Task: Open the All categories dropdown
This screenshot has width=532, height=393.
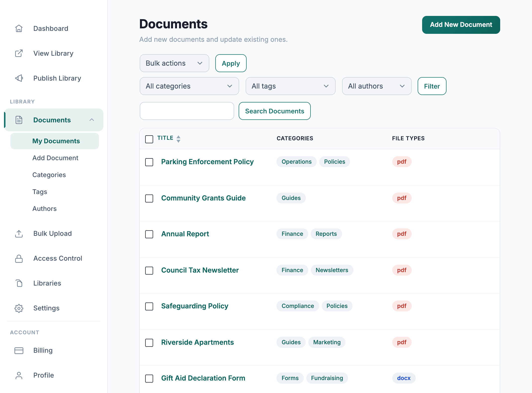Action: click(x=189, y=86)
